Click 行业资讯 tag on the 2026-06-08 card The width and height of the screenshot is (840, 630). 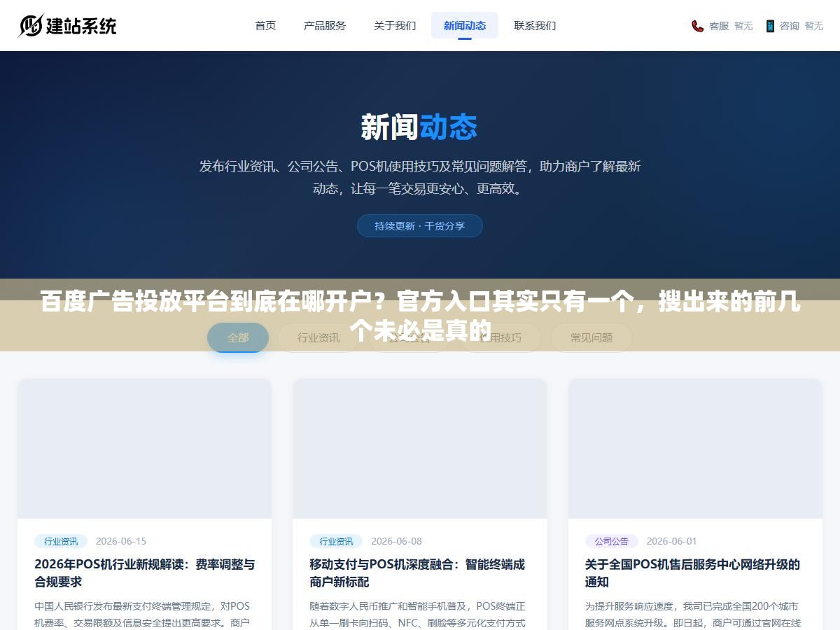click(336, 541)
